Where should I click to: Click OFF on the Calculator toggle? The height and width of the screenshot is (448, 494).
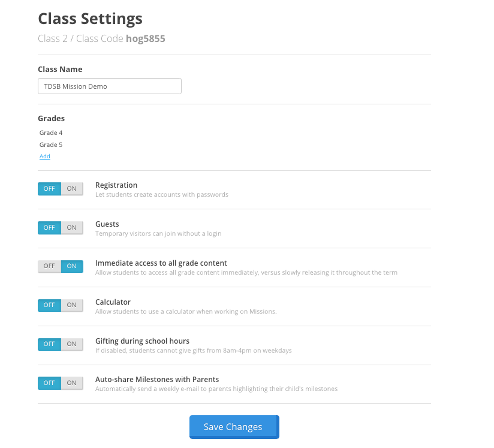point(49,305)
